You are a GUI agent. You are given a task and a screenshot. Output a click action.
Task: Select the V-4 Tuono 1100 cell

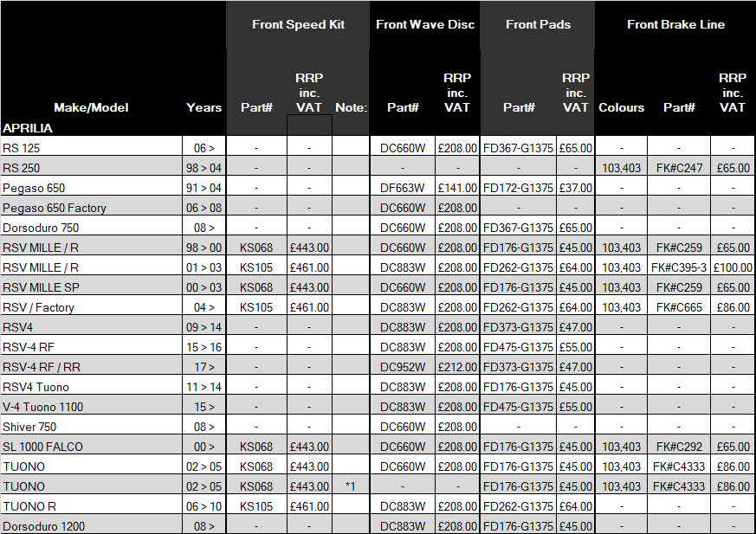pos(43,407)
